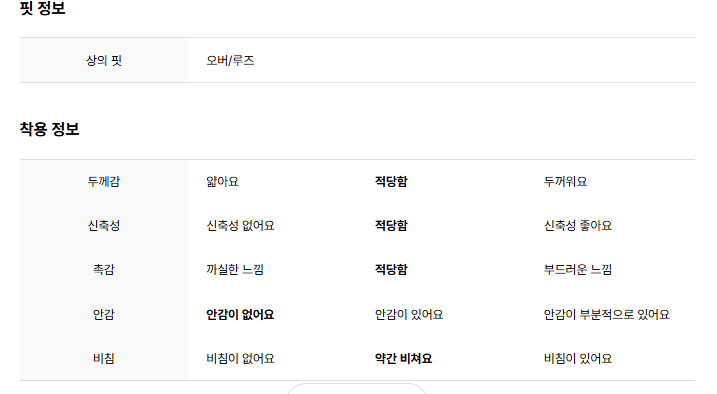Choose 안감이 부분적으로 있어요 option
Viewport: 717px width, 394px height.
point(606,314)
